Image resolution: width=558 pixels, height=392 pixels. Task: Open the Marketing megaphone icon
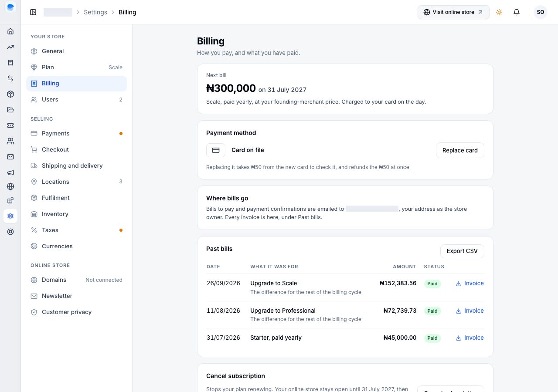click(10, 172)
